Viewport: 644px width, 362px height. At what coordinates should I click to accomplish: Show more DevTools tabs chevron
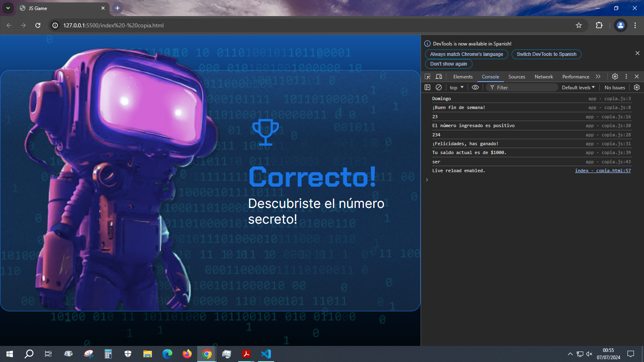(598, 76)
